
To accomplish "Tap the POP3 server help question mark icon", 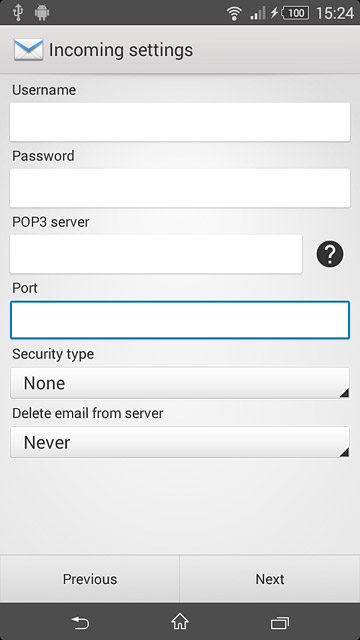I will tap(330, 253).
